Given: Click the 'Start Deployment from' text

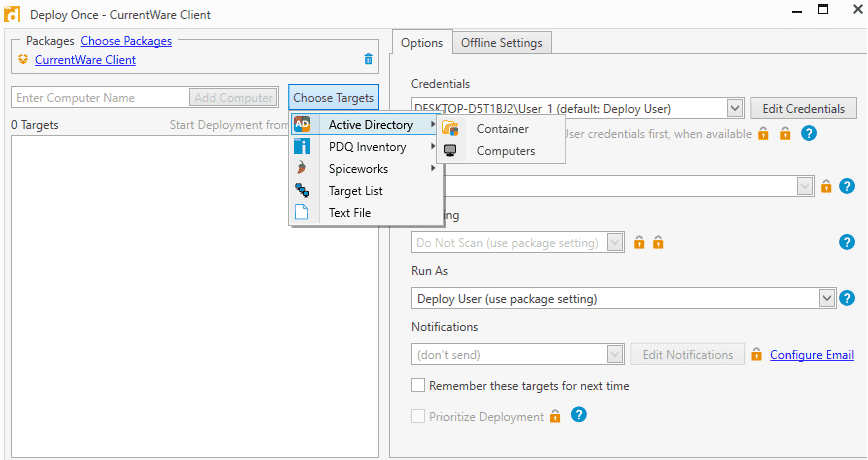Looking at the screenshot, I should click(229, 125).
